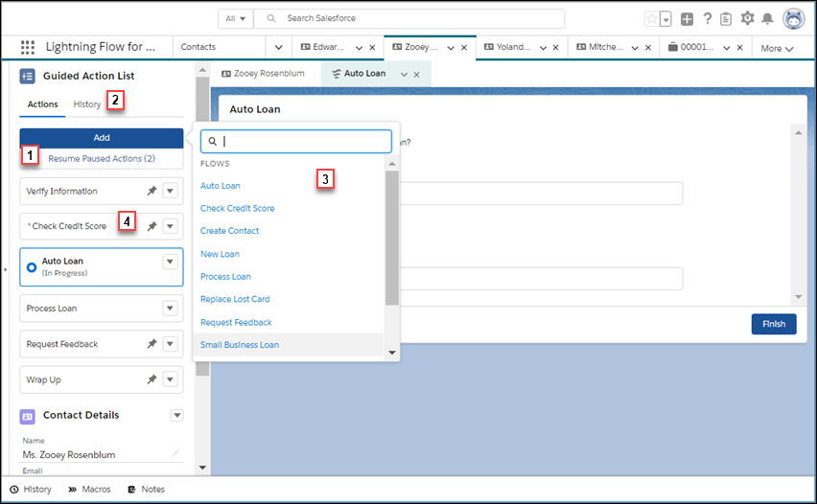817x504 pixels.
Task: Choose Auto Loan from flows list
Action: click(x=221, y=186)
